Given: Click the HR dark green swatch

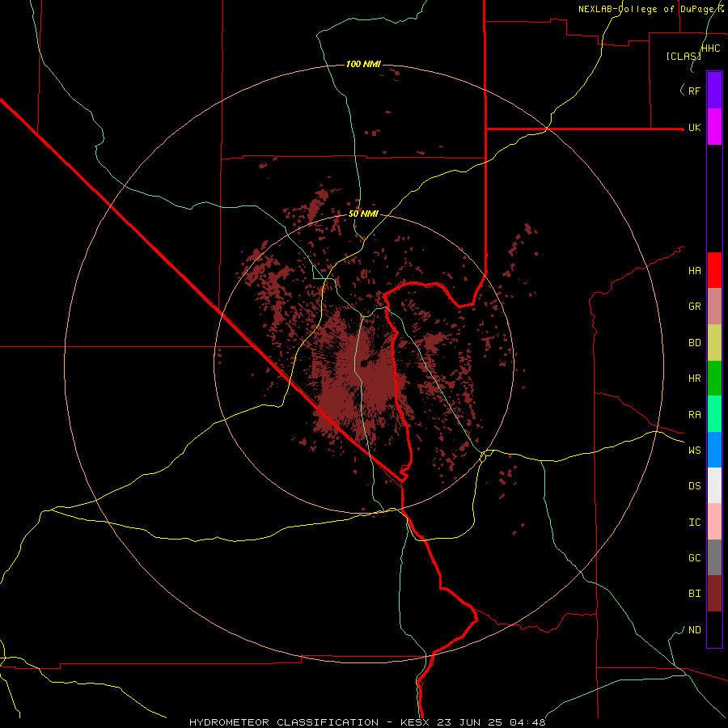Looking at the screenshot, I should click(714, 379).
